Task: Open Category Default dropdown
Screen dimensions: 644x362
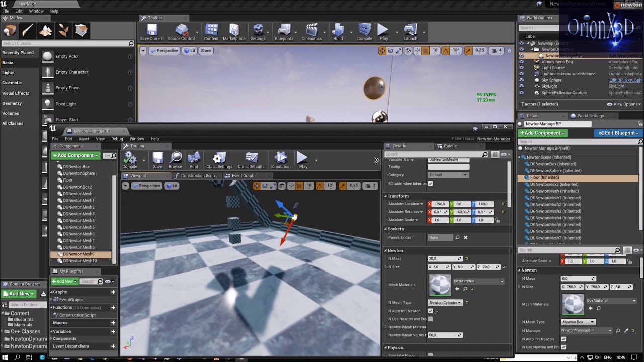Action: click(448, 175)
